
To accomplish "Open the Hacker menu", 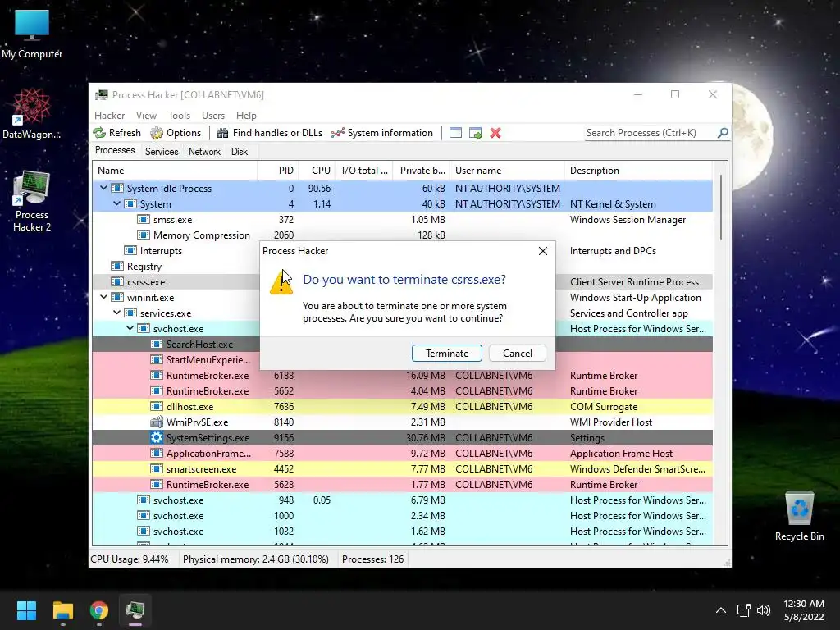I will click(x=109, y=115).
